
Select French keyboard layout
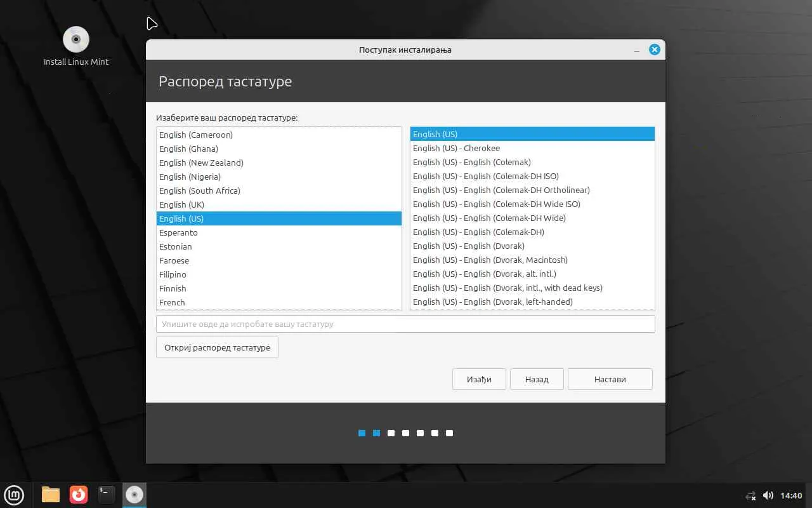tap(279, 302)
